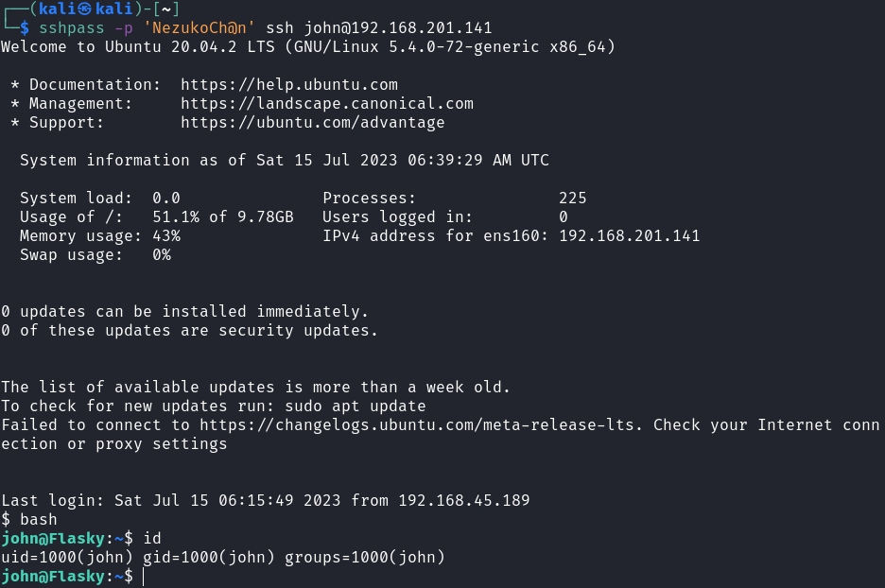Image resolution: width=885 pixels, height=588 pixels.
Task: Click the Processes count 225
Action: tap(573, 199)
